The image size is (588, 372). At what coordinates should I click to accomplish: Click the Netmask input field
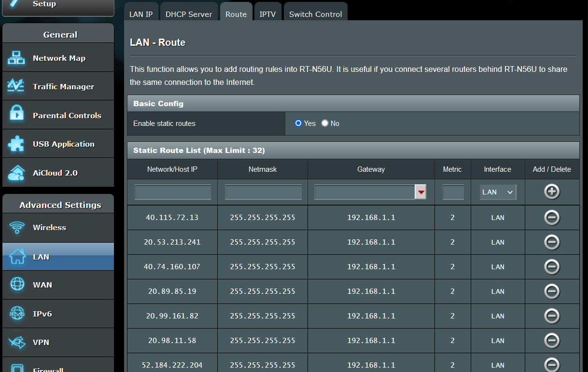(263, 192)
